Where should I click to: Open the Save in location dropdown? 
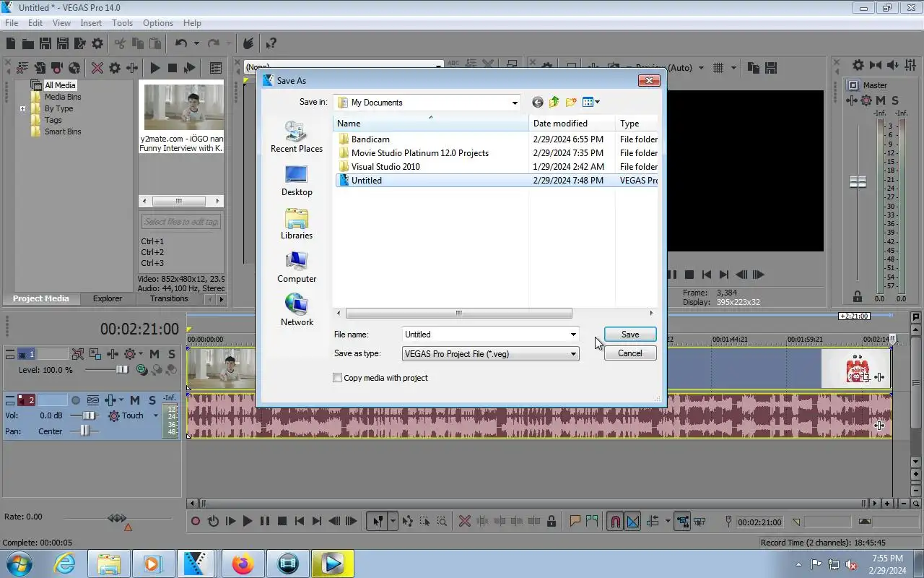515,103
